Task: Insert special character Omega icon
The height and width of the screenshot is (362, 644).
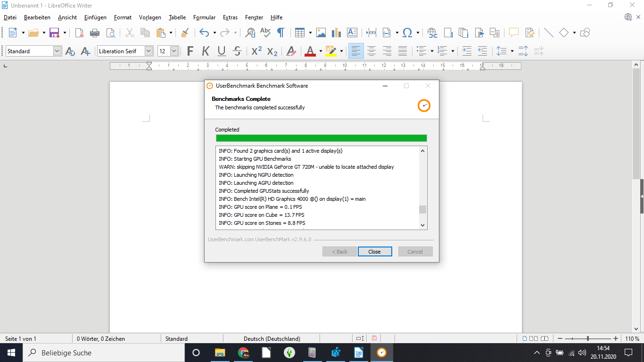Action: pos(408,33)
